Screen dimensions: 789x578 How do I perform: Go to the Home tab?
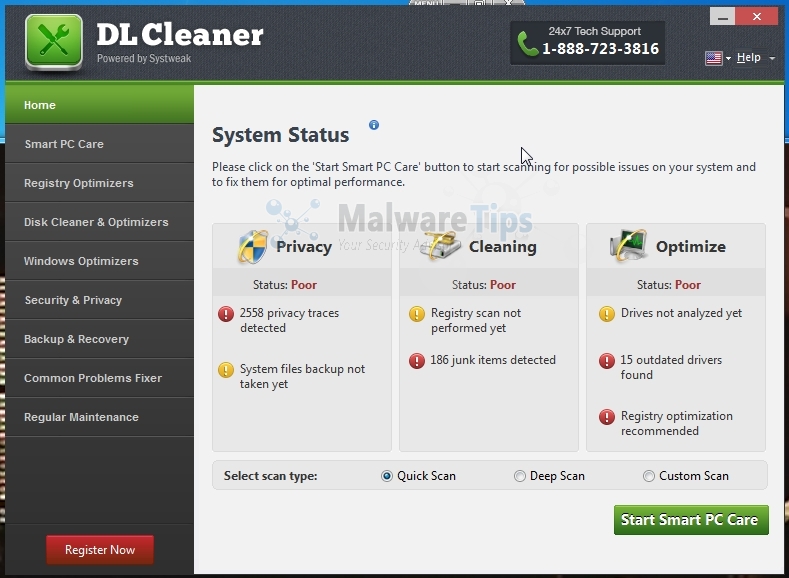100,105
